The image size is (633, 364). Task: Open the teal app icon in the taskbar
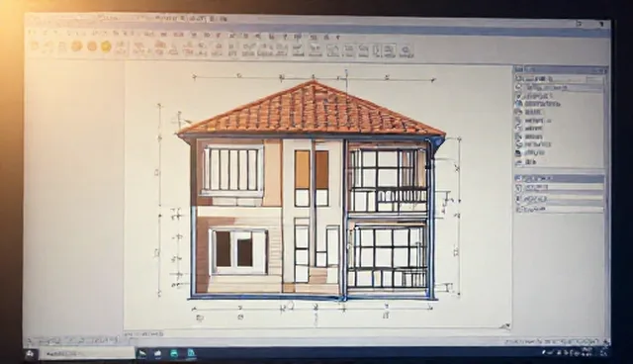(x=174, y=354)
